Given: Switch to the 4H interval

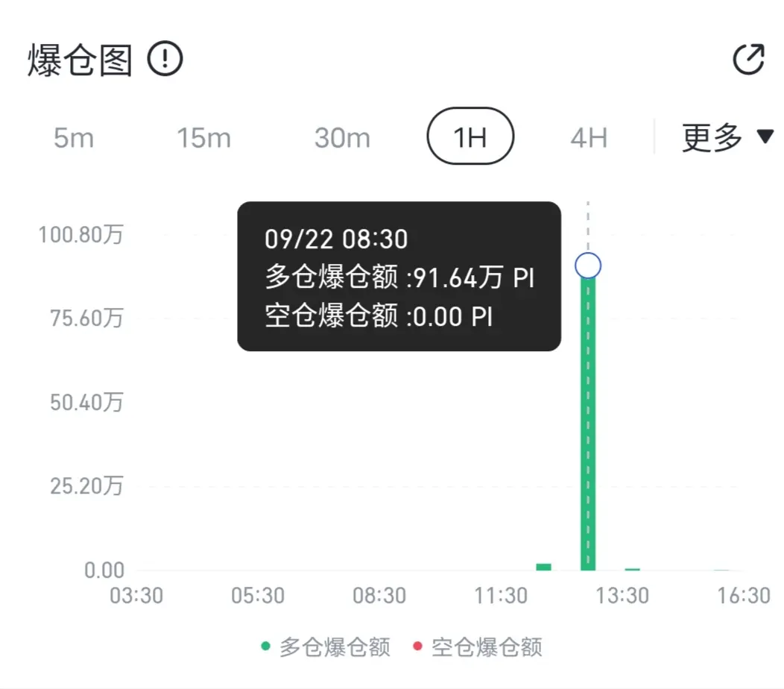Looking at the screenshot, I should pos(589,138).
